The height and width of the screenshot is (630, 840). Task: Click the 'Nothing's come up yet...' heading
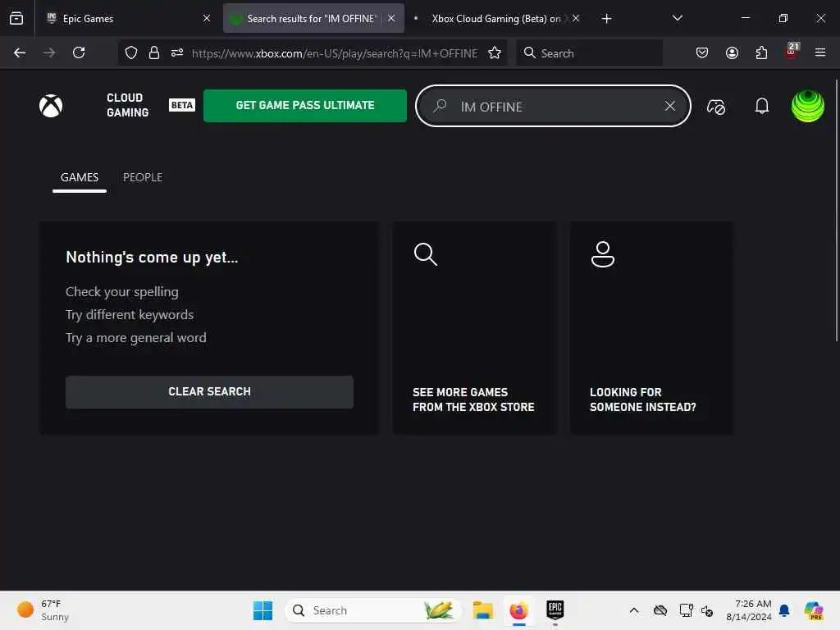pos(152,258)
